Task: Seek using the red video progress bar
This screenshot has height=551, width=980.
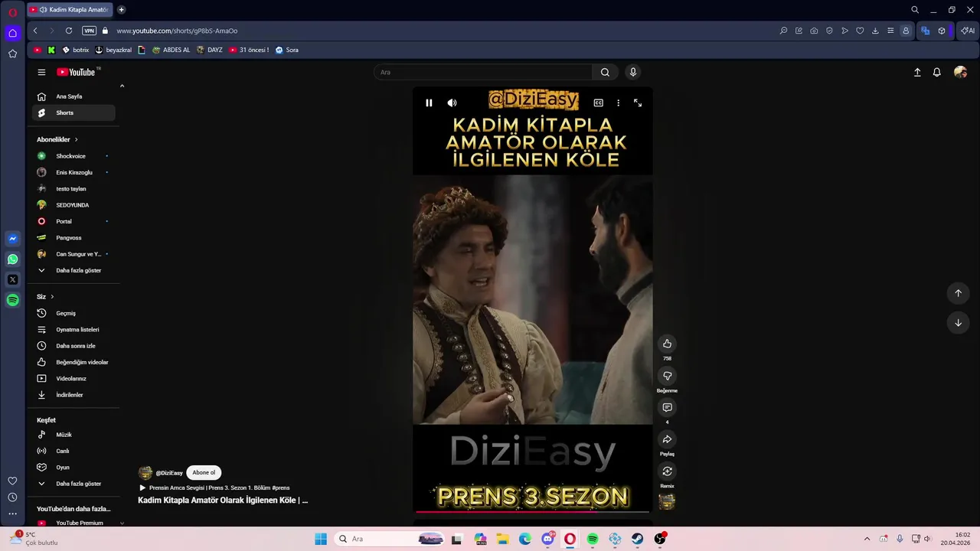Action: [532, 511]
